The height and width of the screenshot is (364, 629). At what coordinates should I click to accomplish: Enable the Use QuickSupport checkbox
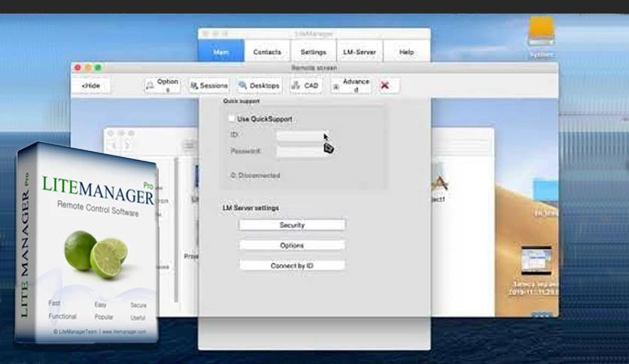coord(232,118)
